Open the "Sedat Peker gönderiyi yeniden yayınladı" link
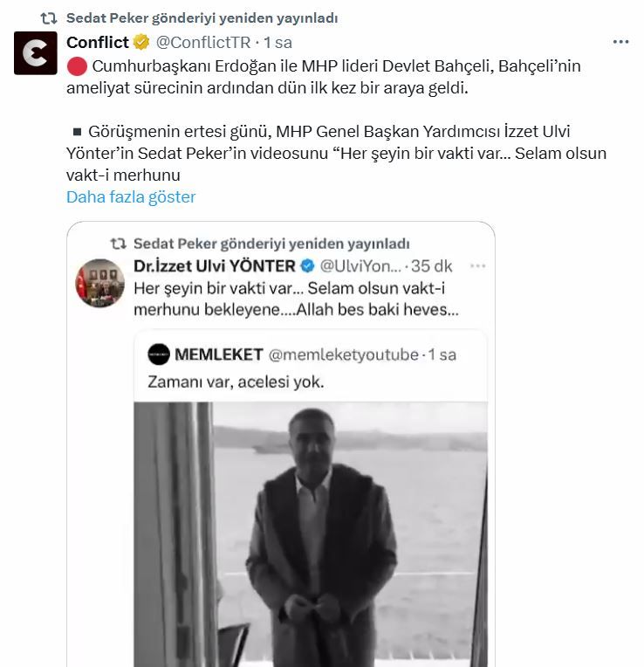 point(202,17)
